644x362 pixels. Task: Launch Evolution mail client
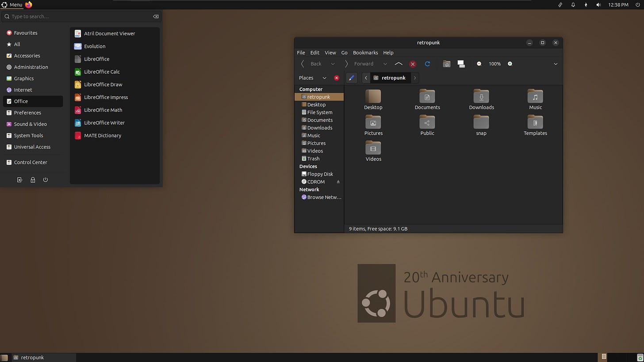click(115, 46)
